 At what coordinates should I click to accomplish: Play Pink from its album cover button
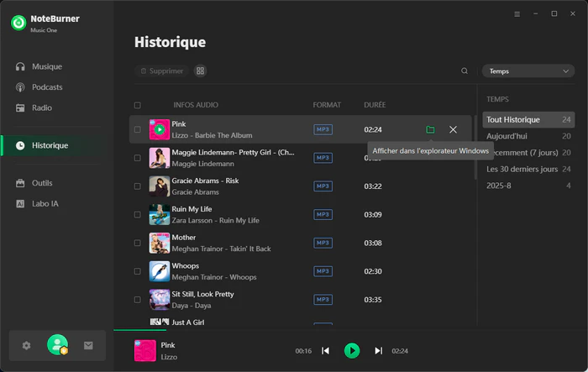point(160,130)
